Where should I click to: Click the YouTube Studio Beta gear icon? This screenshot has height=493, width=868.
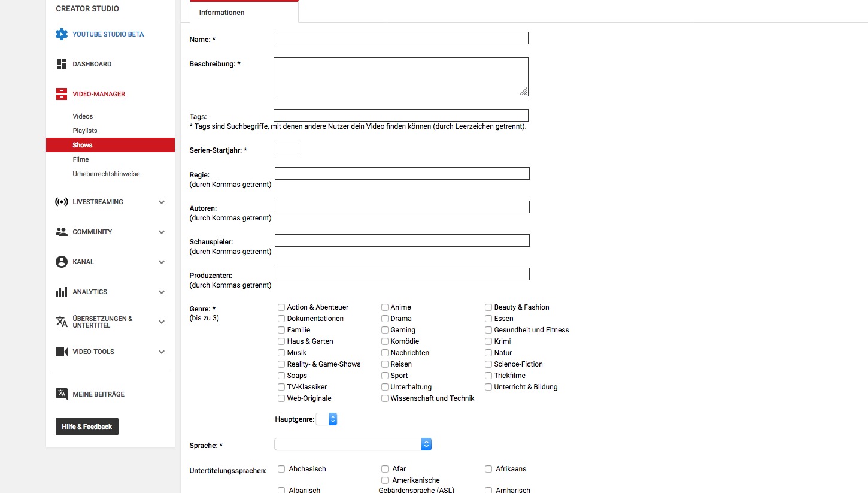point(62,34)
